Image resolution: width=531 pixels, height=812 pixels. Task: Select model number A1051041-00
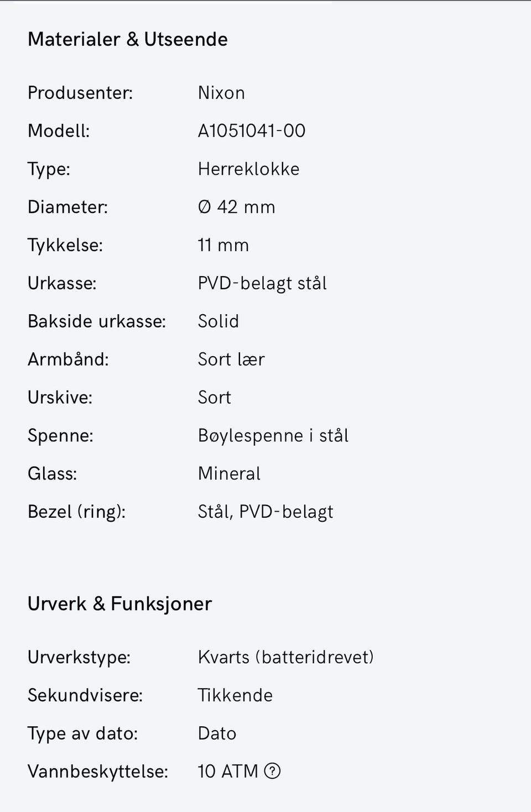252,131
